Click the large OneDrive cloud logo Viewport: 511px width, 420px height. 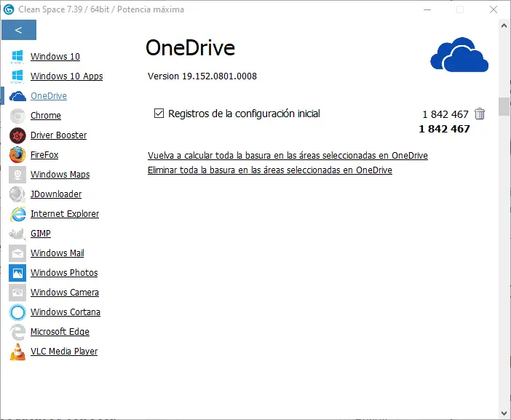point(459,55)
